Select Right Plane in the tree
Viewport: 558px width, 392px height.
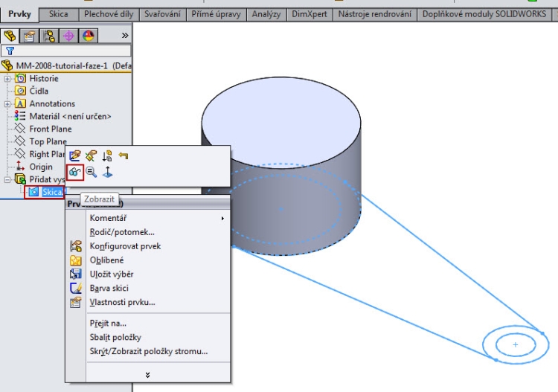coord(47,154)
